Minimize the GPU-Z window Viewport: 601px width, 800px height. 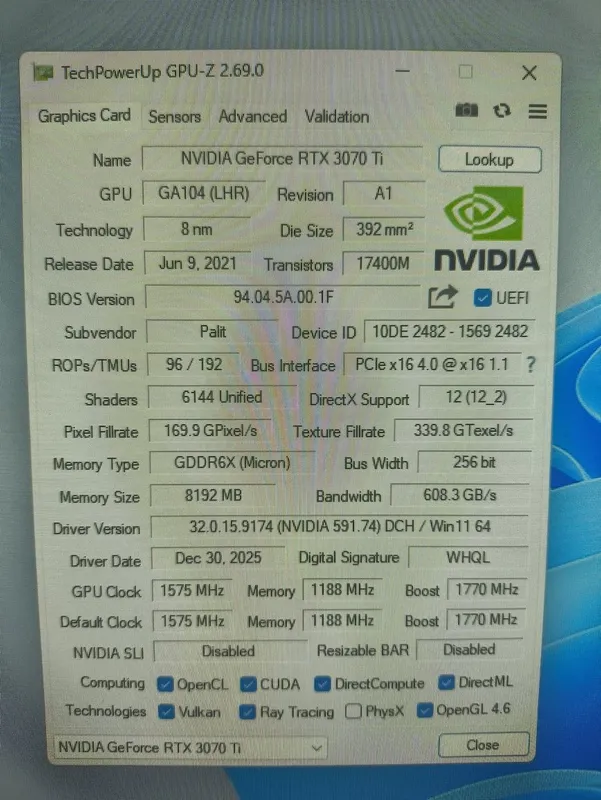tap(403, 71)
